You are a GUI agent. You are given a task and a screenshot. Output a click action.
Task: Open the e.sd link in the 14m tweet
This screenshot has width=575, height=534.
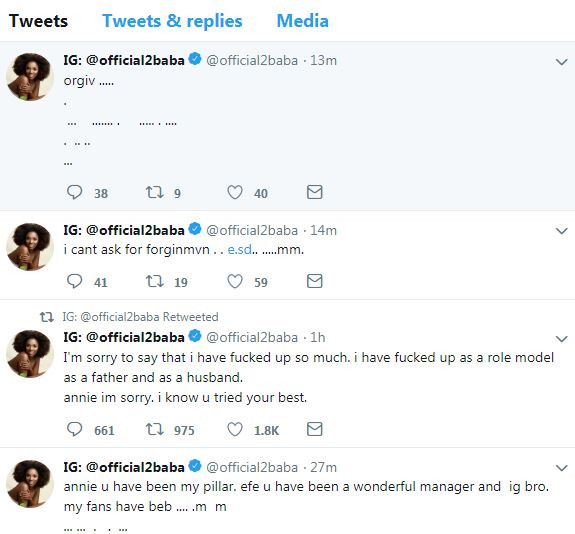click(239, 250)
